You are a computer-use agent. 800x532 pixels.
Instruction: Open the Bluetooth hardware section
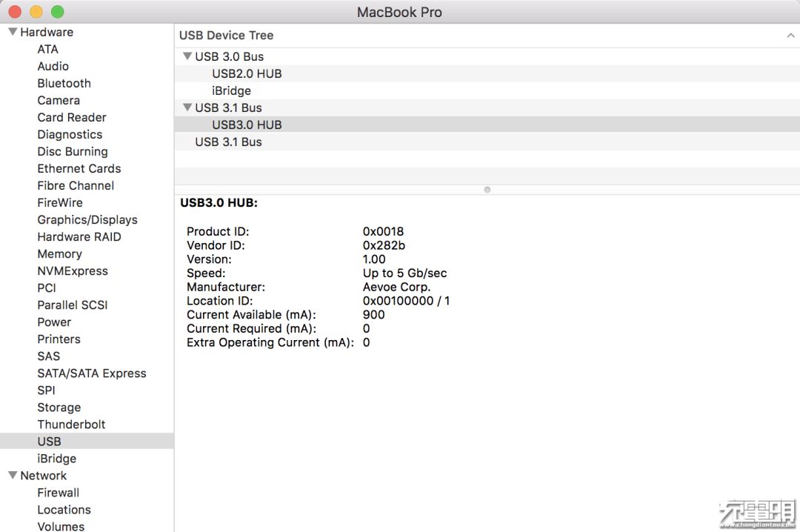coord(64,83)
